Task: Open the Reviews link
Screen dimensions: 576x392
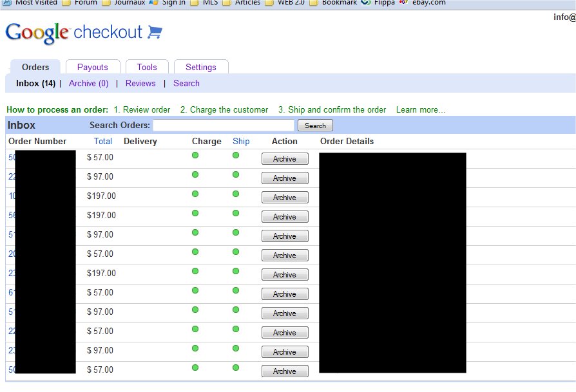Action: (140, 83)
